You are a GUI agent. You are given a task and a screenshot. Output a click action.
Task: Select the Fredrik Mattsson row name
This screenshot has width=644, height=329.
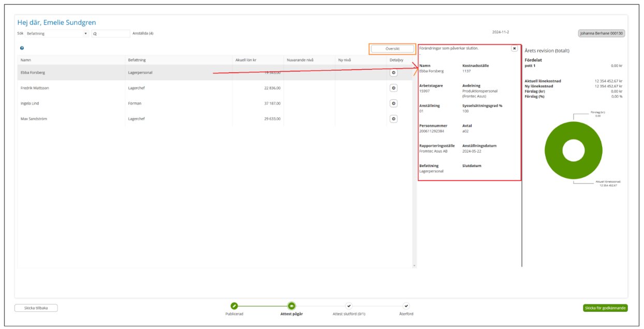(35, 88)
